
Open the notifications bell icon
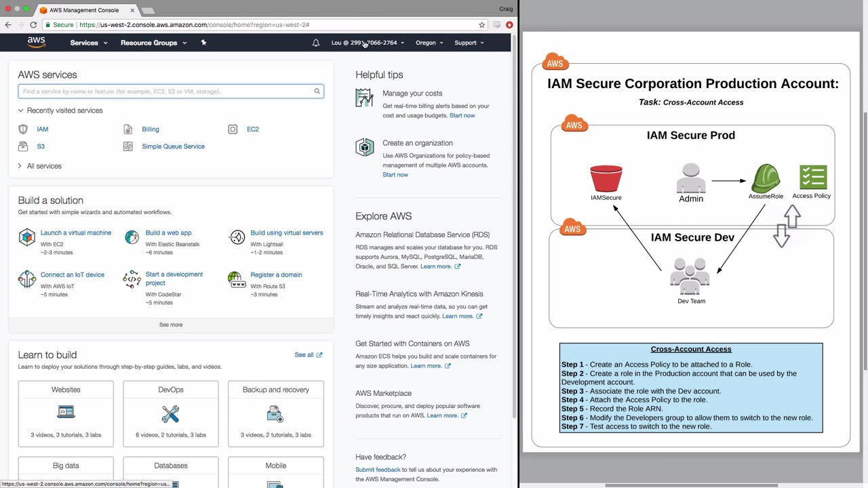[x=316, y=43]
